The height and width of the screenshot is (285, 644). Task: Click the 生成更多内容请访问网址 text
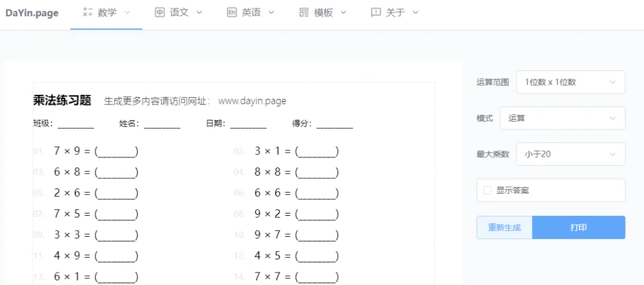[x=157, y=101]
